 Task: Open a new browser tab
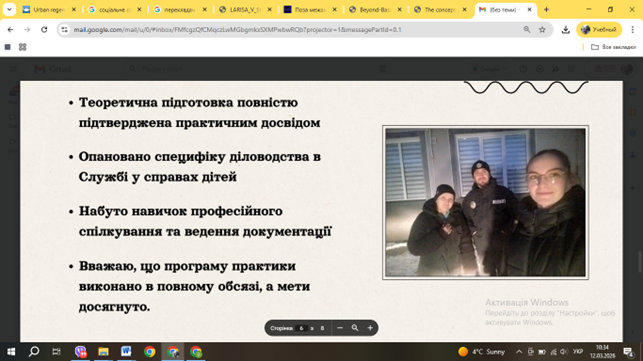pos(546,9)
